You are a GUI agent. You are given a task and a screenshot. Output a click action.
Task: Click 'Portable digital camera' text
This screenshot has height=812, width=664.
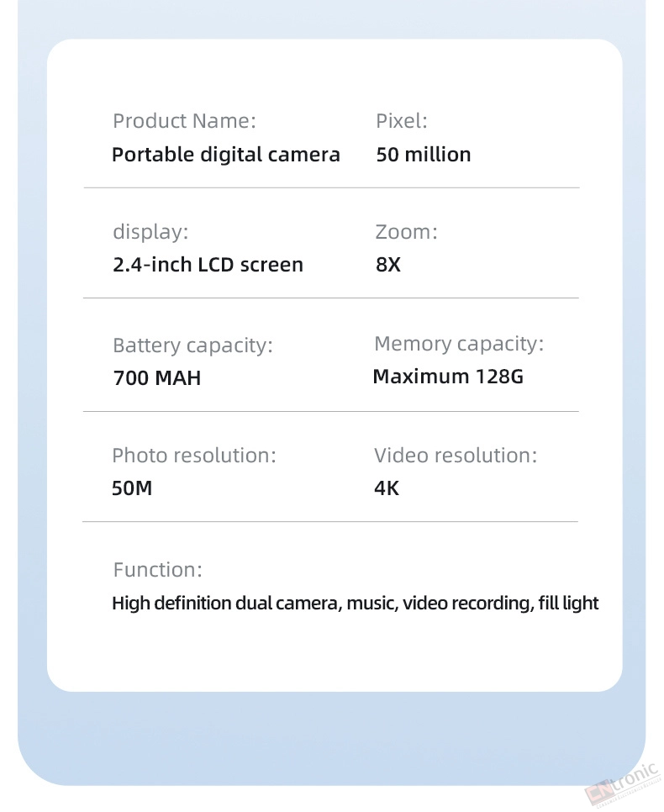tap(226, 155)
